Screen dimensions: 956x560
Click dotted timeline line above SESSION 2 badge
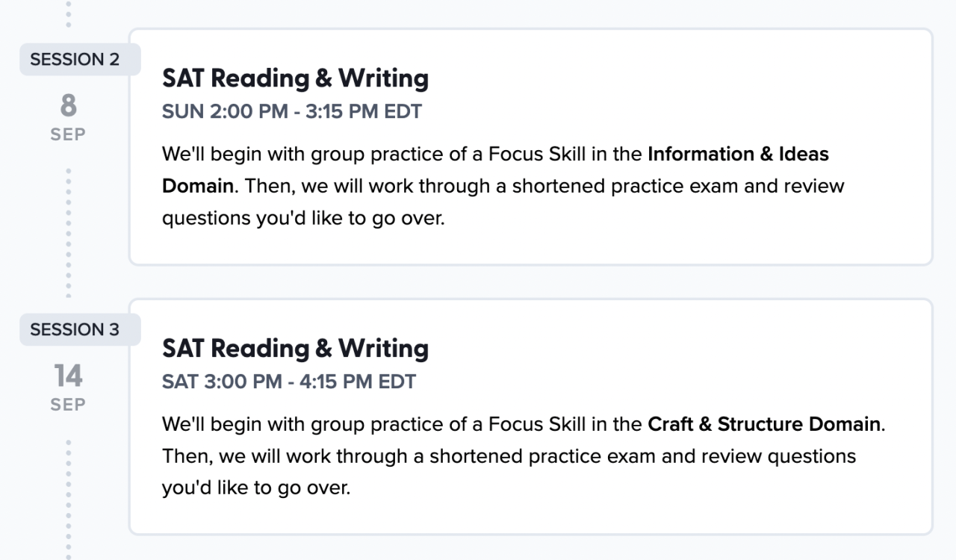[69, 13]
